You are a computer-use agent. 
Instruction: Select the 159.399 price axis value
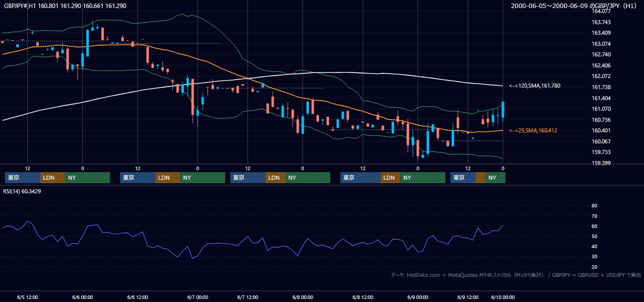click(601, 163)
